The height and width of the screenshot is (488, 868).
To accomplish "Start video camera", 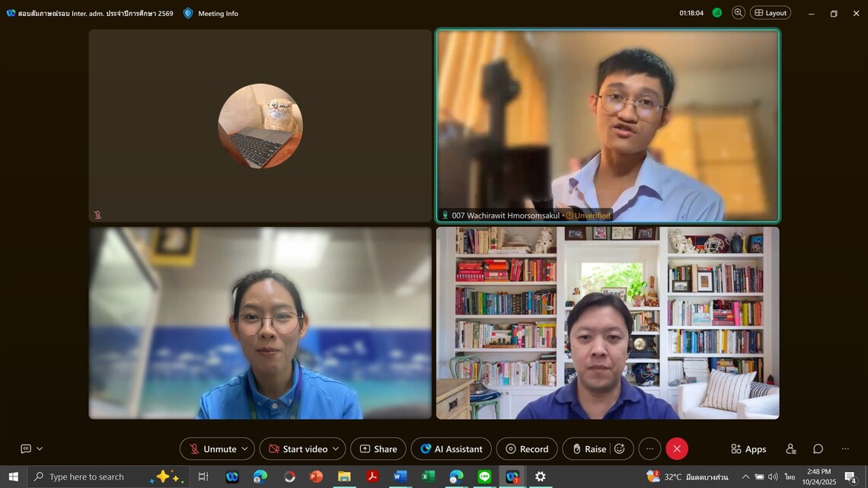I will [x=297, y=449].
